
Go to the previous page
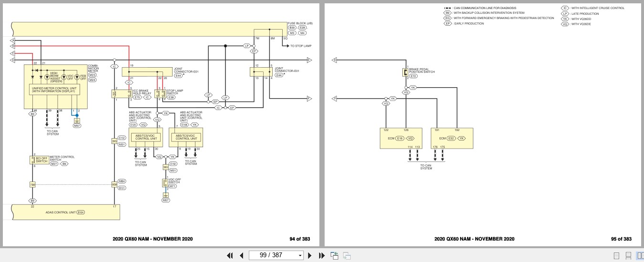(241, 255)
